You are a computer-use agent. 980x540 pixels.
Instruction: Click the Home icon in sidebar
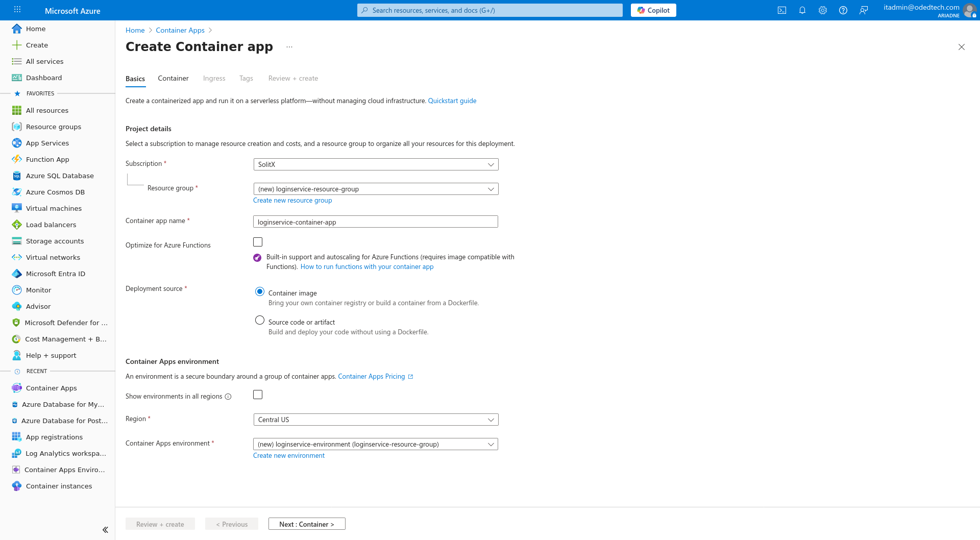[17, 29]
